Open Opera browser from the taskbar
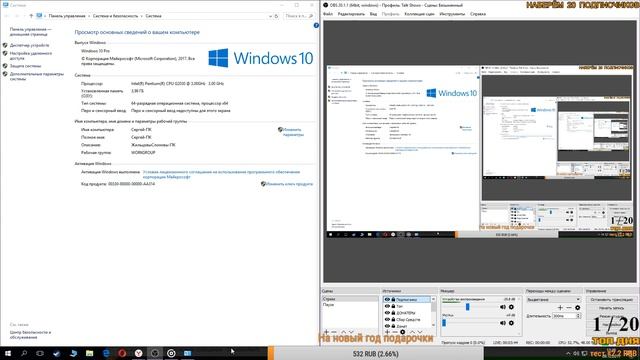This screenshot has height=360, width=640. point(122,353)
